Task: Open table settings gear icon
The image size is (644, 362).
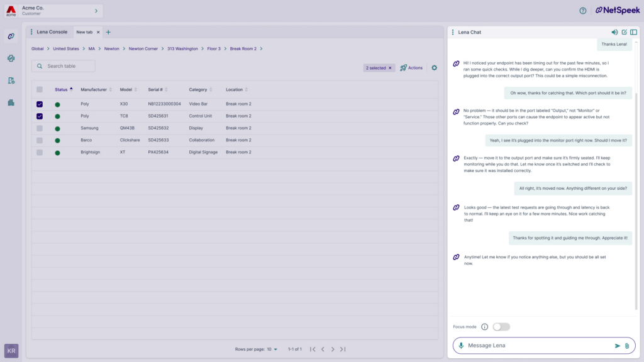Action: [x=434, y=68]
